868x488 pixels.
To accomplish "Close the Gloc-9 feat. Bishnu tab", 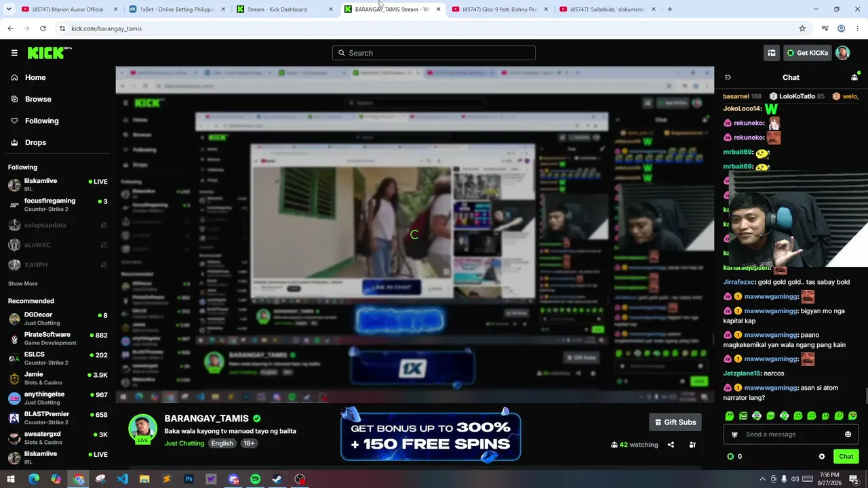I will pos(546,9).
